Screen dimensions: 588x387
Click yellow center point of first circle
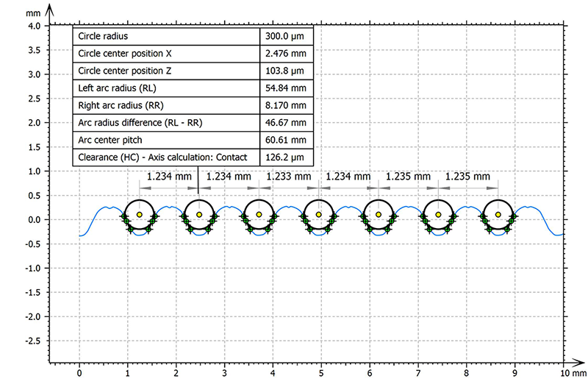tap(140, 214)
